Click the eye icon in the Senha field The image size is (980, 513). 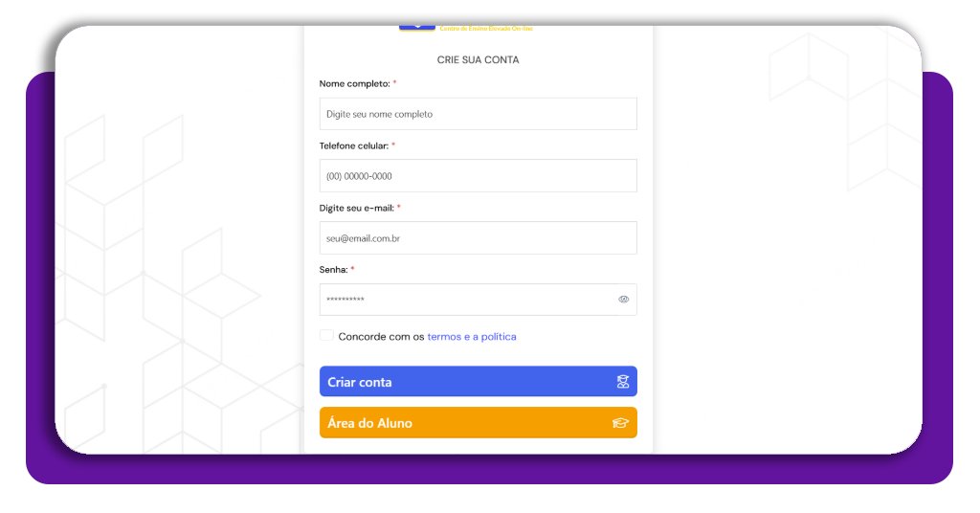[624, 300]
